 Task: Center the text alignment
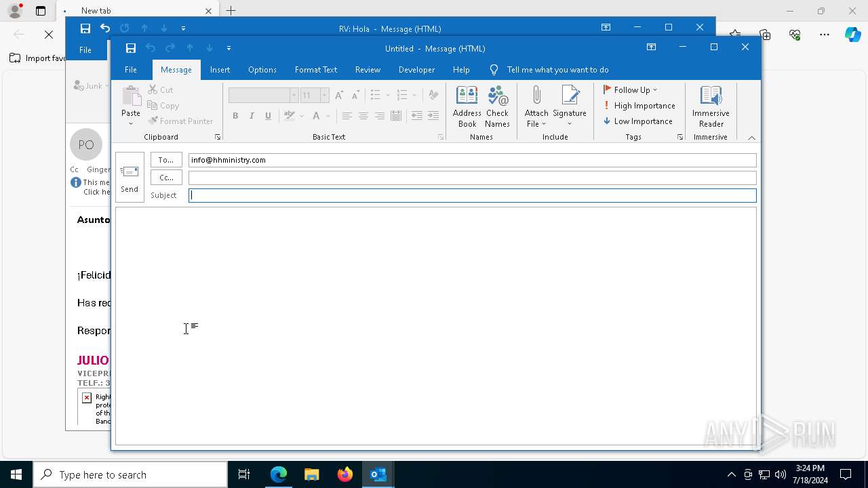pos(363,116)
